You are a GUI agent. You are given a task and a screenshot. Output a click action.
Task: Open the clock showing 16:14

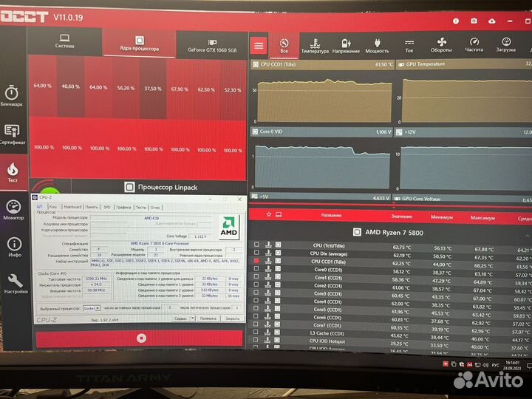512,365
